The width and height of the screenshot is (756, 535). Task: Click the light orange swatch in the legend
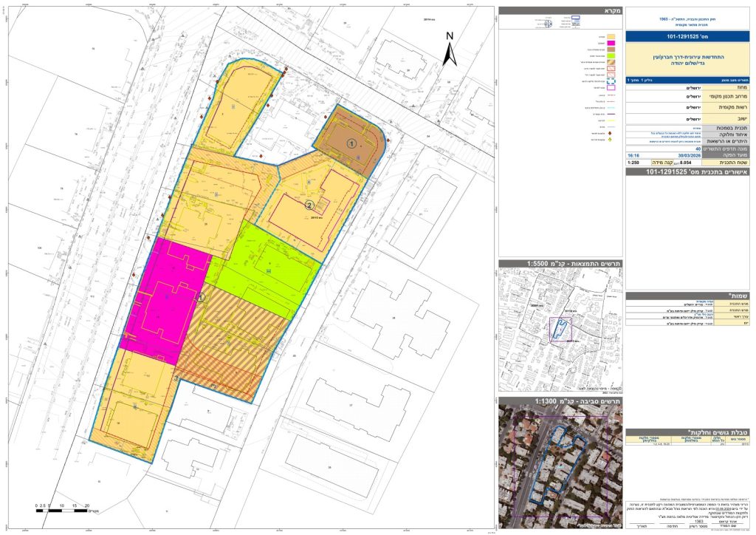(611, 37)
